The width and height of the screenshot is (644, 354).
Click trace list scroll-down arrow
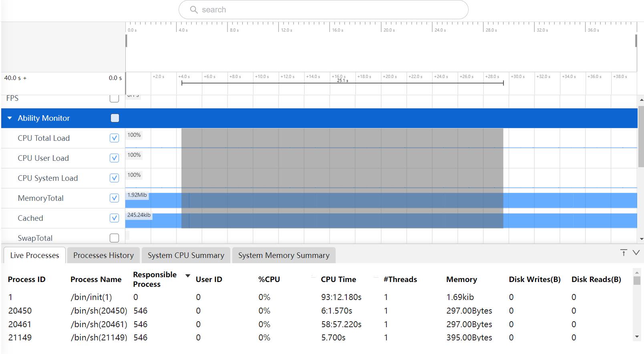tap(641, 239)
